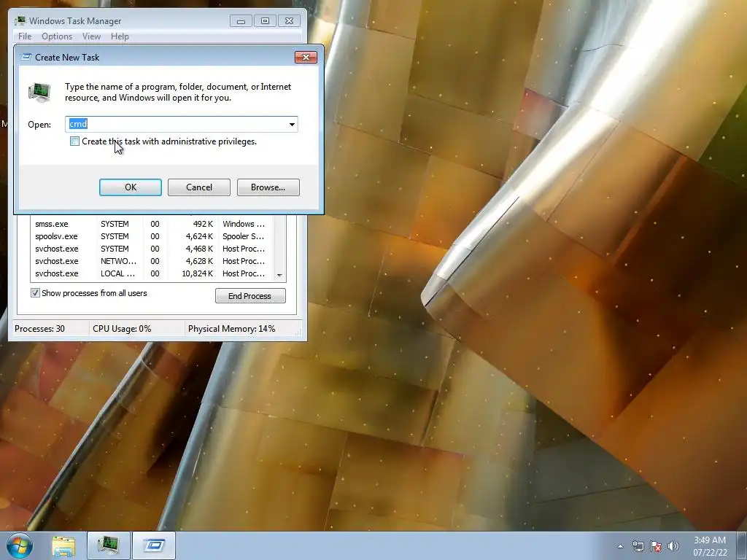Click CPU Usage: 0% in status bar

[122, 329]
